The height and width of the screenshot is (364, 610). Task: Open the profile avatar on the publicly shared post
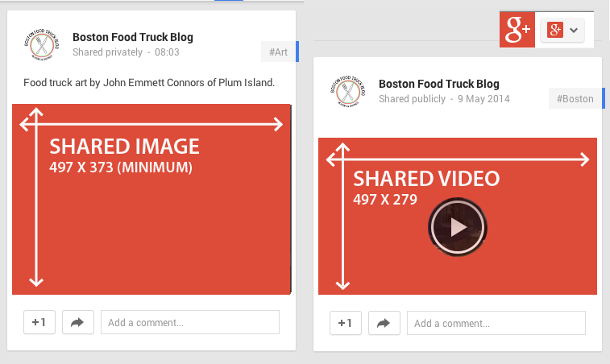click(x=347, y=91)
